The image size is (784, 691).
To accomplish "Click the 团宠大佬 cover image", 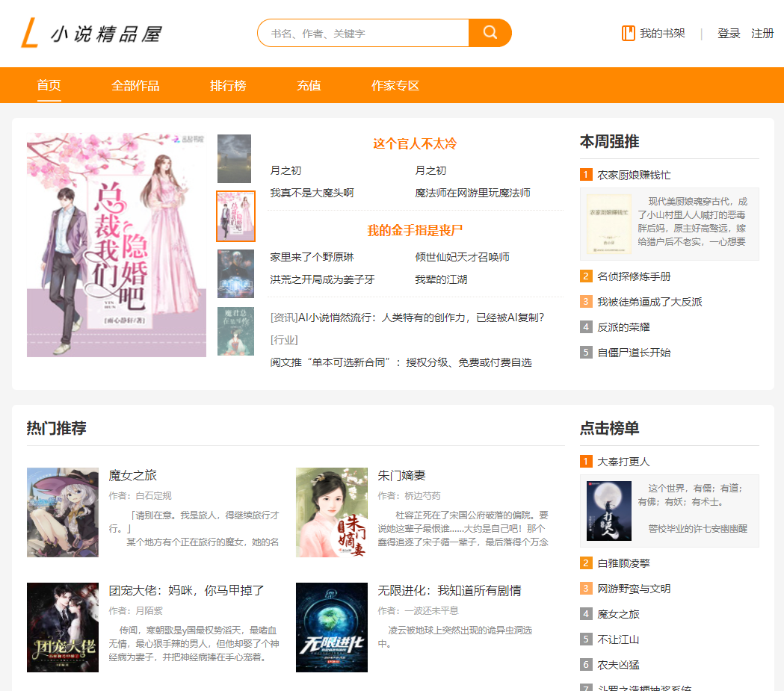I will [63, 627].
